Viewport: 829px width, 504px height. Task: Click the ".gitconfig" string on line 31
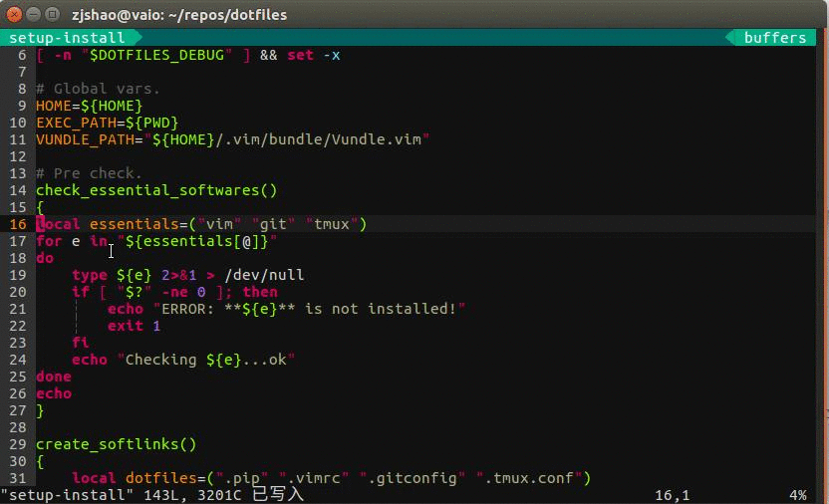pos(413,478)
